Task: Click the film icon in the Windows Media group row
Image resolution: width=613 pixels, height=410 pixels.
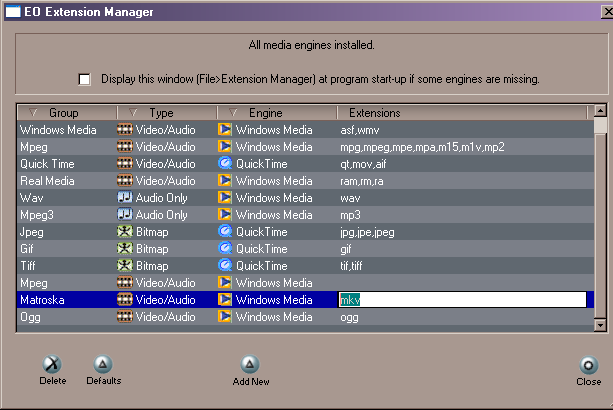Action: click(x=125, y=129)
